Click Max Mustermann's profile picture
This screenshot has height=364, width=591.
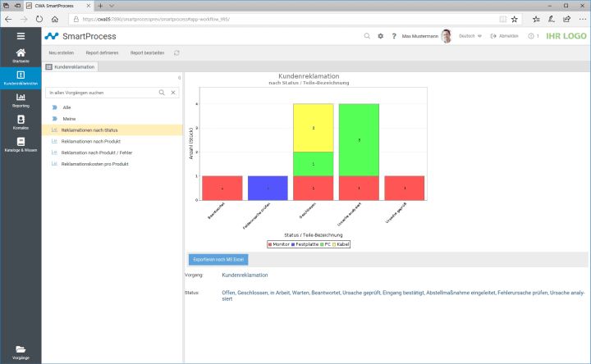click(447, 36)
